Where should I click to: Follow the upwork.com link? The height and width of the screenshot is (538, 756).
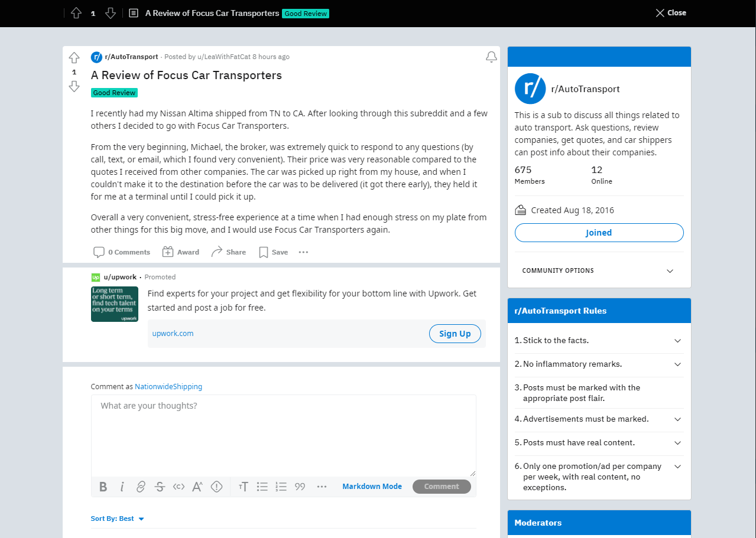173,334
